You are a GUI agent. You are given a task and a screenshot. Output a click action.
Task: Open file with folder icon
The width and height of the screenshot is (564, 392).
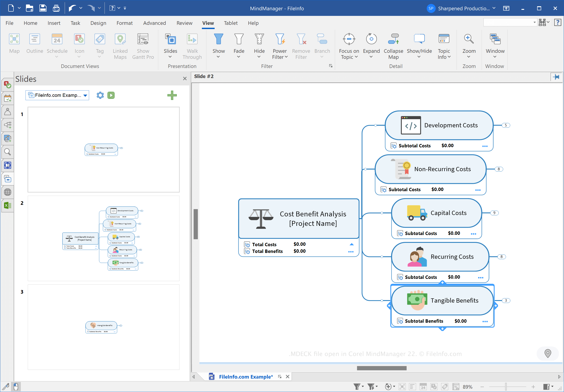coord(30,8)
